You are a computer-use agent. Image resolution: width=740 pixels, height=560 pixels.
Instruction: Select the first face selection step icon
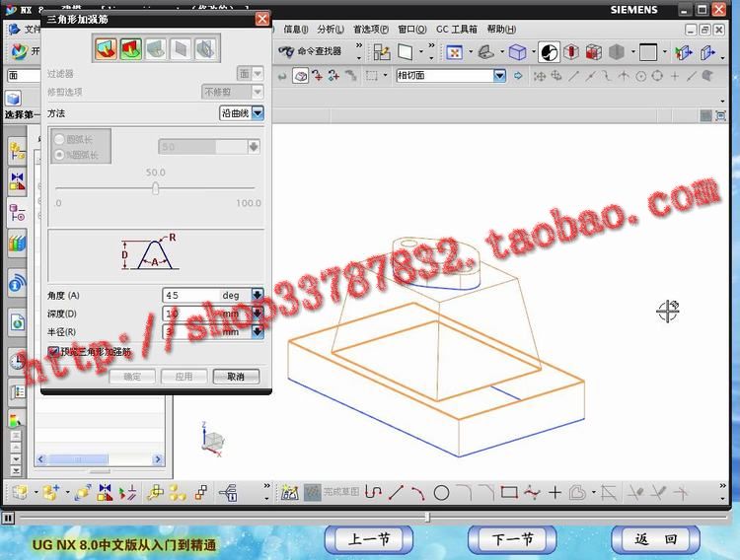click(106, 48)
